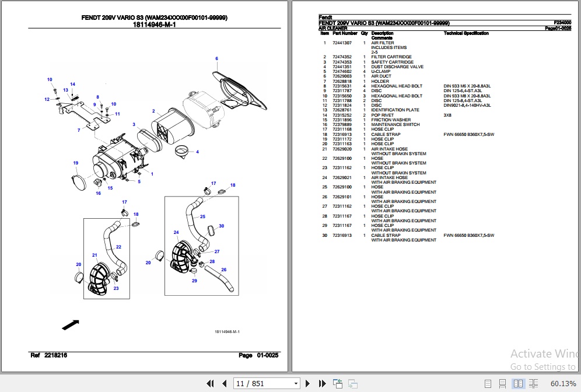Go to the previous page
The image size is (581, 392).
[x=225, y=383]
